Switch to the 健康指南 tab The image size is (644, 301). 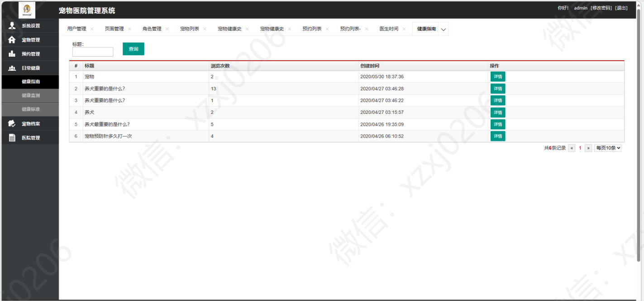(x=426, y=29)
